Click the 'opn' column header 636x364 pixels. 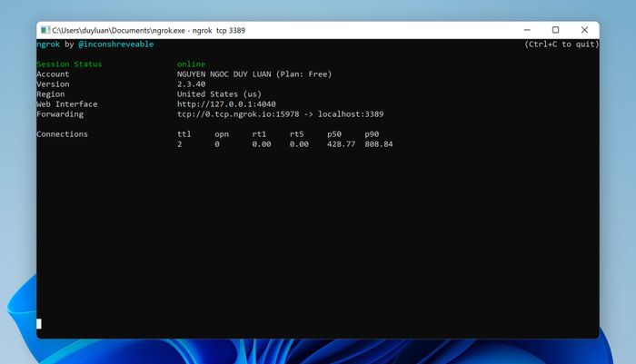222,134
